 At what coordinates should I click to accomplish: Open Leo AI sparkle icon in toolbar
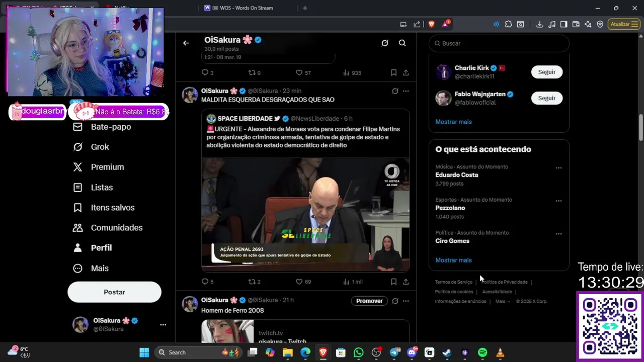pyautogui.click(x=588, y=24)
